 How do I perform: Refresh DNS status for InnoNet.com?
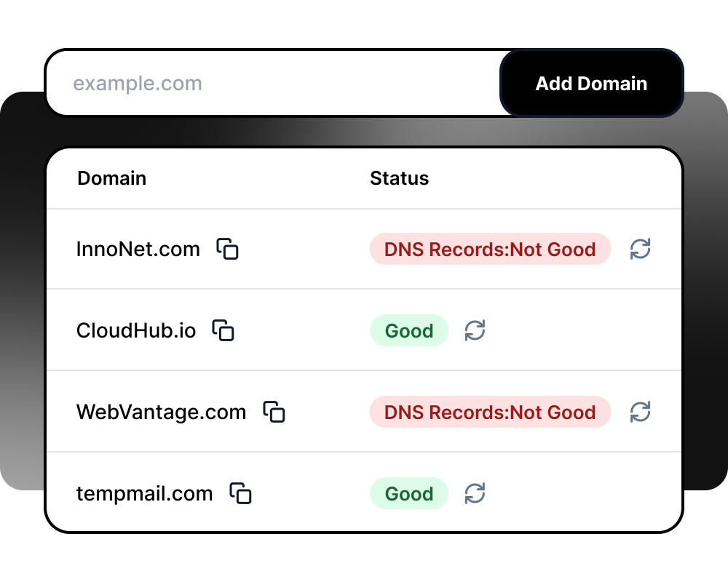pos(640,249)
